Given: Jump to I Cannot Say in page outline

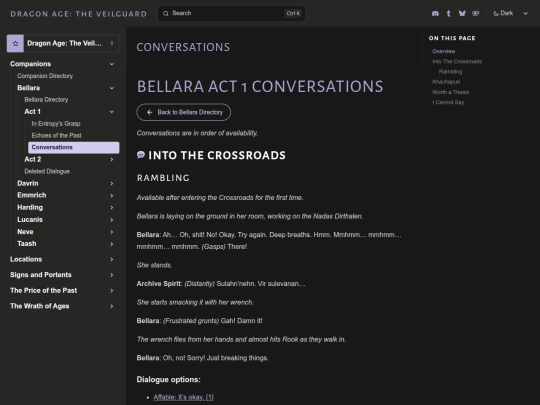Looking at the screenshot, I should pyautogui.click(x=448, y=102).
